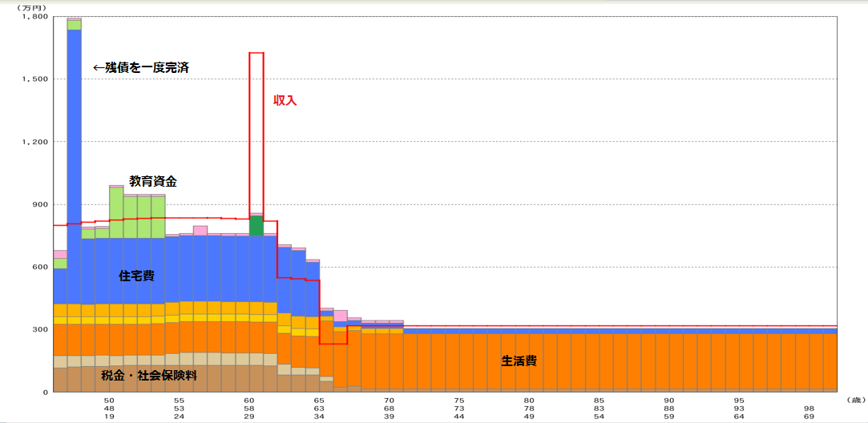
Task: Click the 1,200 y-axis value
Action: (35, 142)
